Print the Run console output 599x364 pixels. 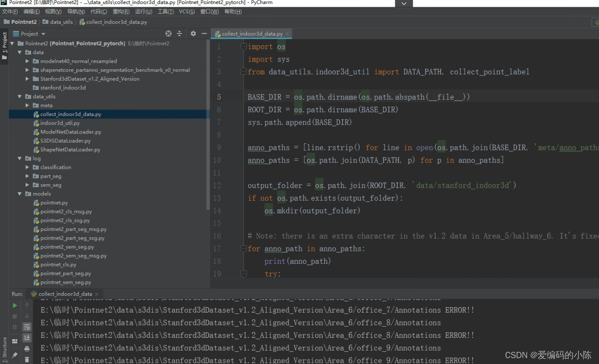(x=27, y=349)
